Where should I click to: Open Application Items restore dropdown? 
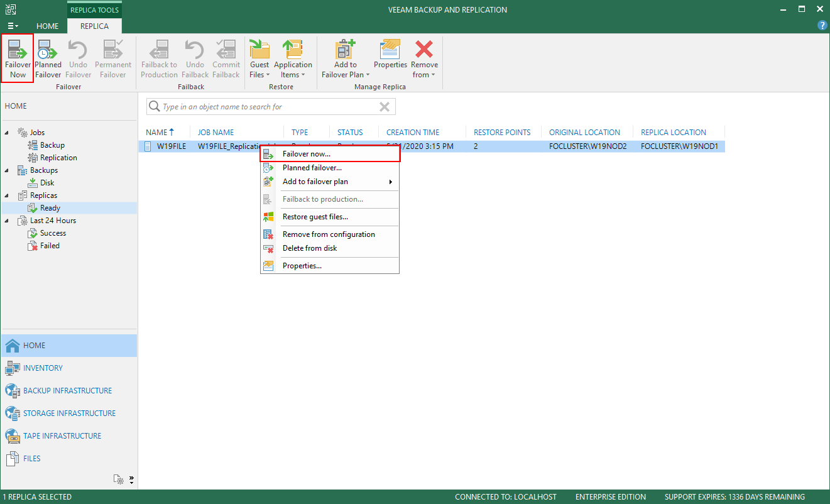click(x=293, y=59)
